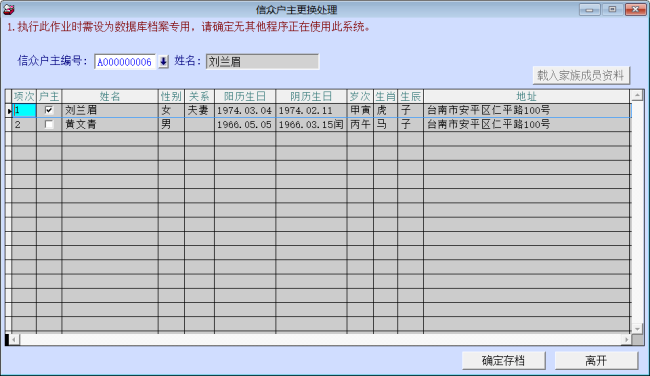Viewport: 650px width, 376px height.
Task: Click the 阴历生日 column header
Action: [311, 97]
